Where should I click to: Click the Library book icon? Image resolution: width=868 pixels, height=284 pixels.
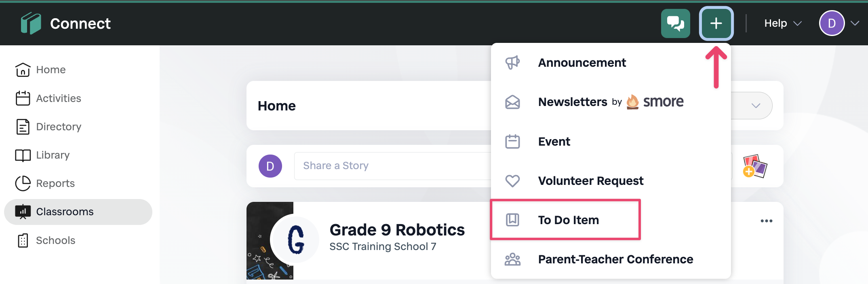coord(23,155)
